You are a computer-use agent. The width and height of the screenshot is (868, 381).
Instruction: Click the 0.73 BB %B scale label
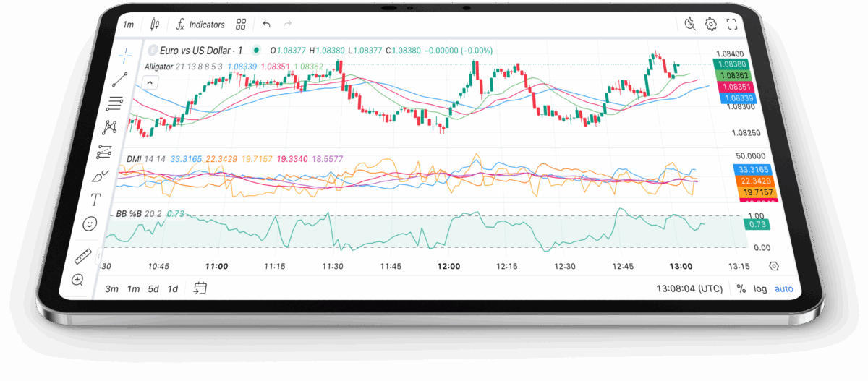coord(757,224)
